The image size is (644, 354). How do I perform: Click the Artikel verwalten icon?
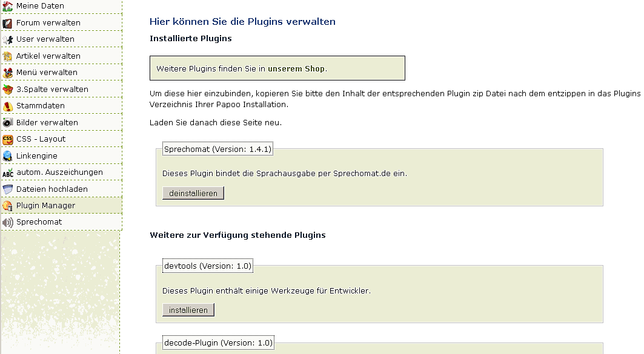click(7, 56)
